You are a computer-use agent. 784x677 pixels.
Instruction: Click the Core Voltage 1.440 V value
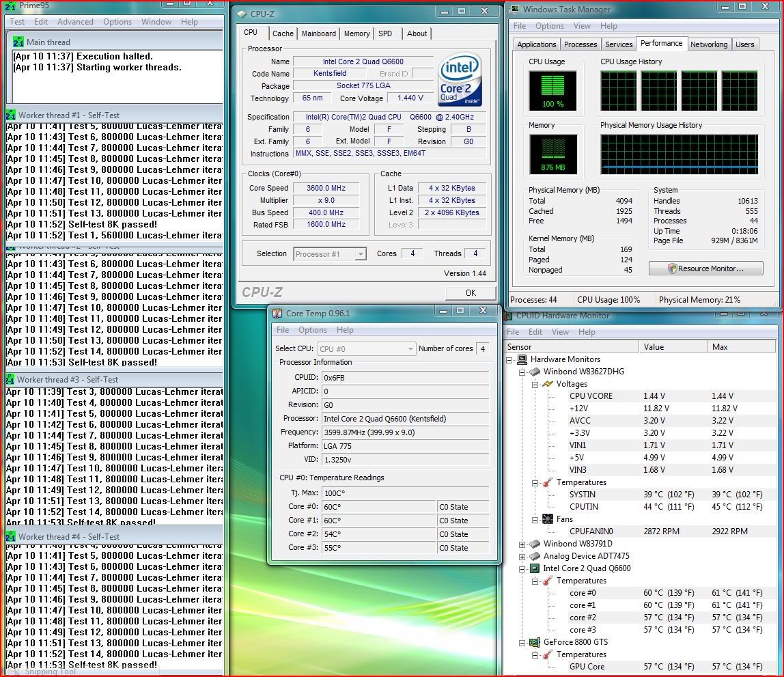coord(410,98)
